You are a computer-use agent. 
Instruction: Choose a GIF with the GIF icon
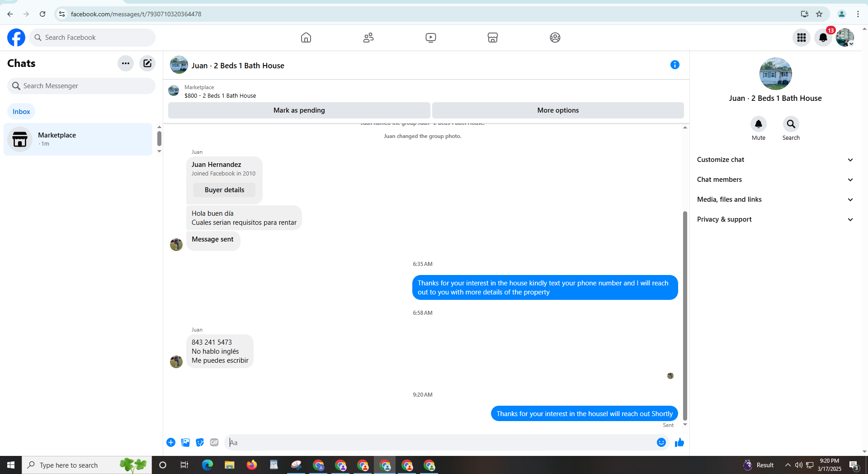pyautogui.click(x=214, y=442)
